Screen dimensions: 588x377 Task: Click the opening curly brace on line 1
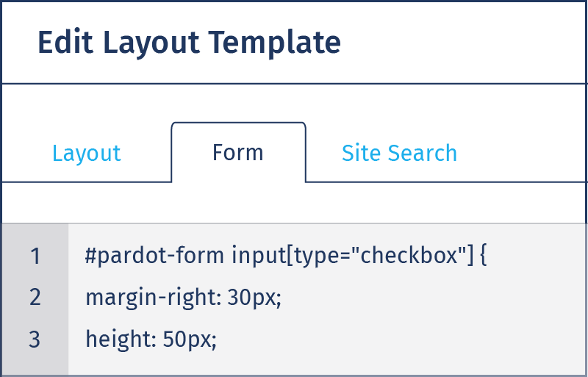483,256
